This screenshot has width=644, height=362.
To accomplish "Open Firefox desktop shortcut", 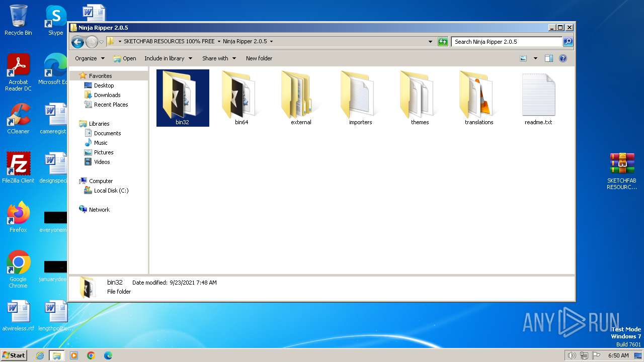I will click(18, 217).
